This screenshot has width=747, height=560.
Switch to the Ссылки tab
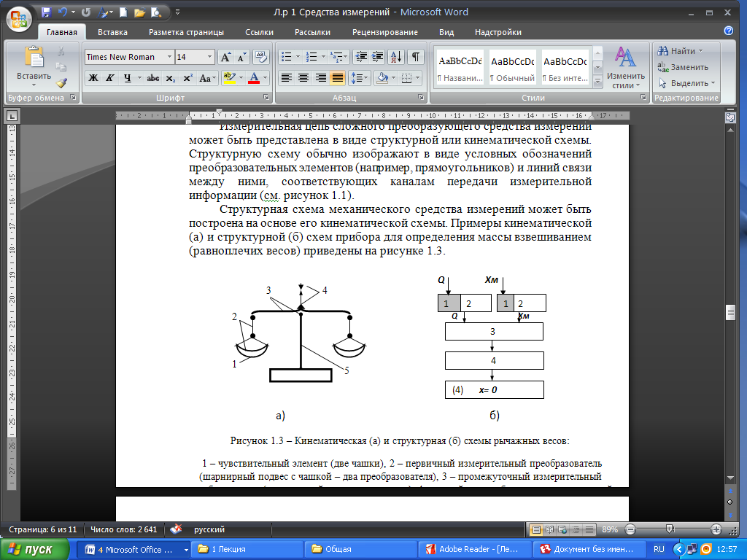pyautogui.click(x=259, y=32)
